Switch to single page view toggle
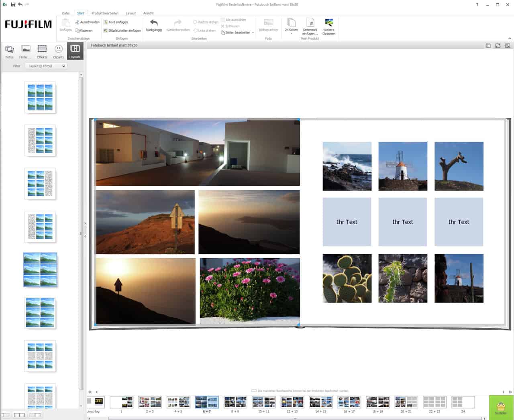This screenshot has height=420, width=514. pyautogui.click(x=5, y=415)
